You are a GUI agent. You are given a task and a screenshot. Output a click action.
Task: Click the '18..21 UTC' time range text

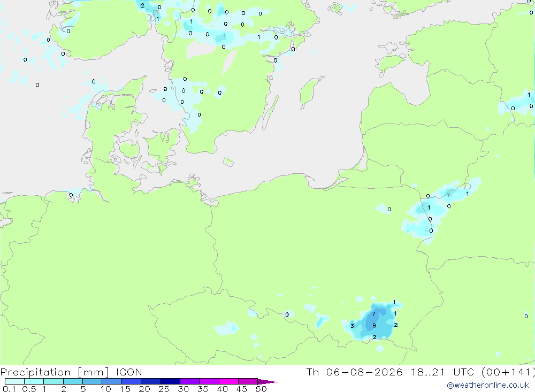click(x=442, y=372)
